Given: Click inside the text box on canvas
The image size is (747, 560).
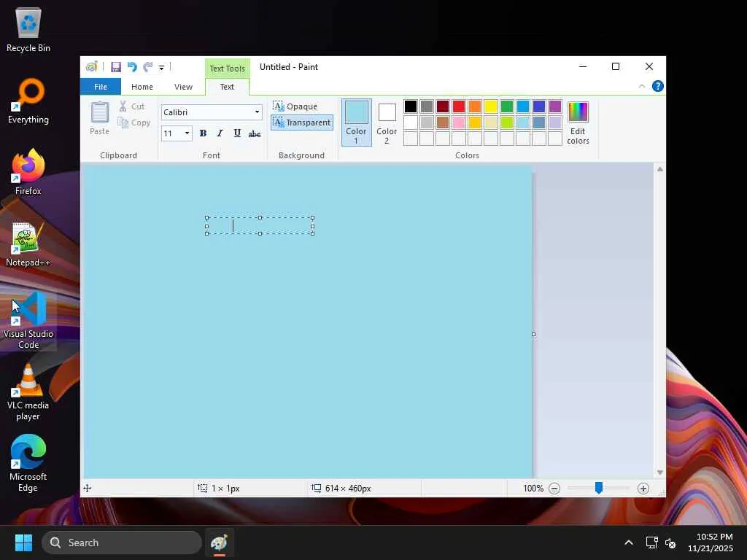Looking at the screenshot, I should tap(260, 226).
